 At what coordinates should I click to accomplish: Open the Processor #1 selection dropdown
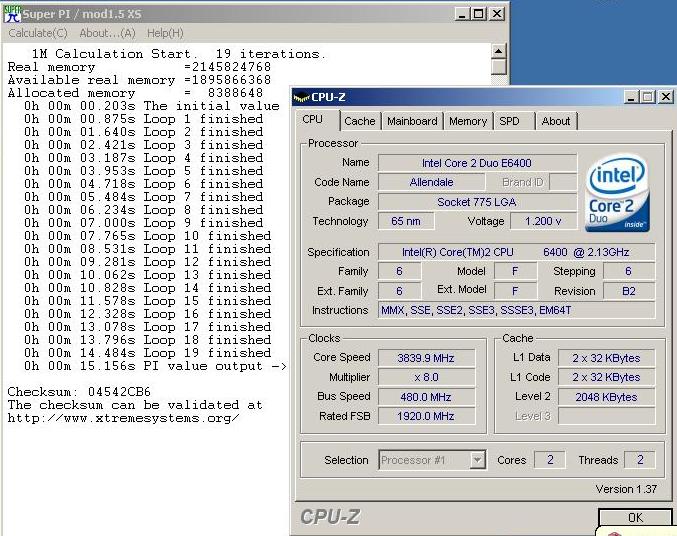(432, 460)
